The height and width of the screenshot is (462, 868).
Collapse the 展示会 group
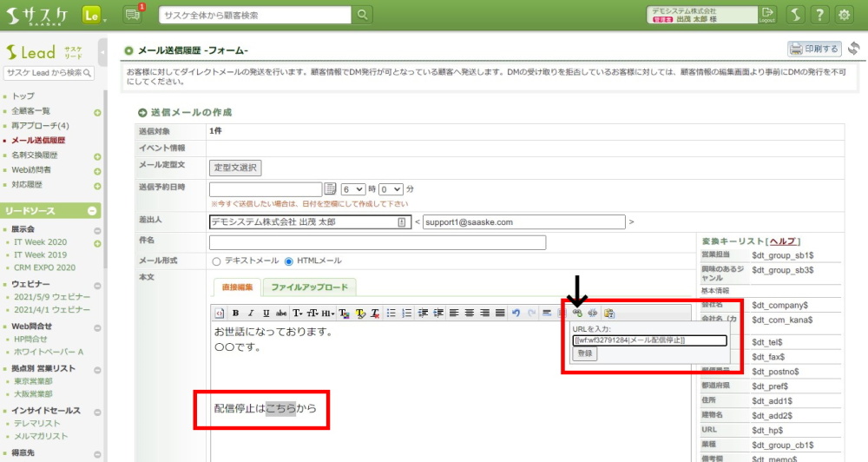97,230
